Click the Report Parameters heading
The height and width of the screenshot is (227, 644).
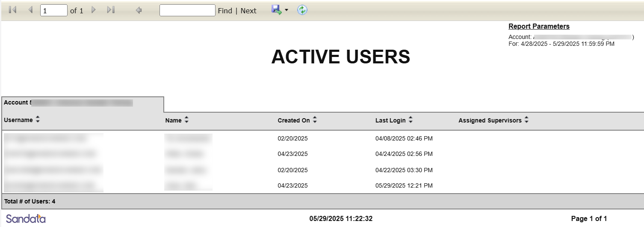pyautogui.click(x=539, y=27)
